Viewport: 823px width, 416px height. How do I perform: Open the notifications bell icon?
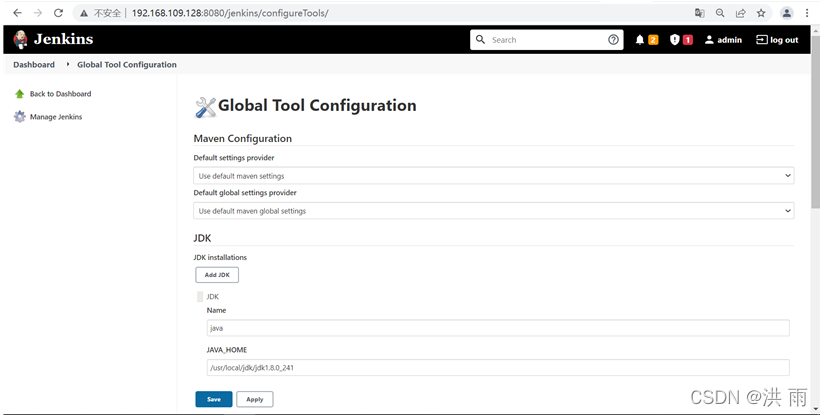pyautogui.click(x=639, y=40)
